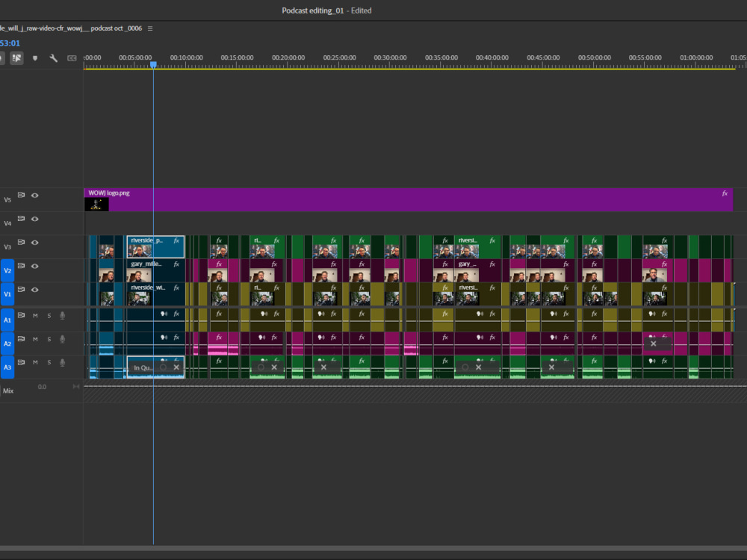Solo audio track A2
Viewport: 747px width, 560px height.
pyautogui.click(x=49, y=339)
